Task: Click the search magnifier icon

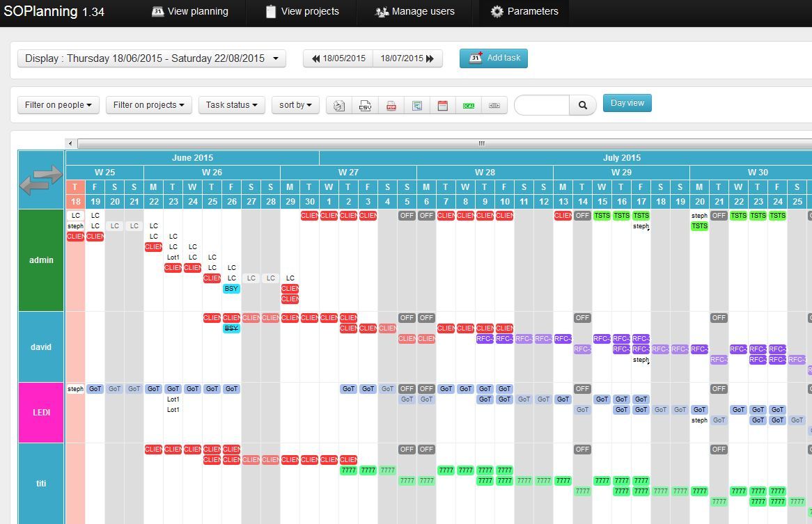Action: pos(582,105)
